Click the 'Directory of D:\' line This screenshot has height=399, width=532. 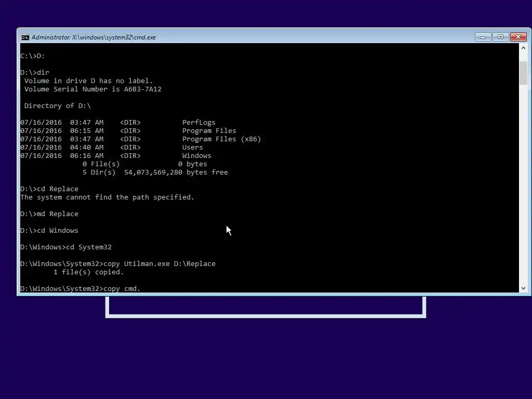pyautogui.click(x=57, y=106)
